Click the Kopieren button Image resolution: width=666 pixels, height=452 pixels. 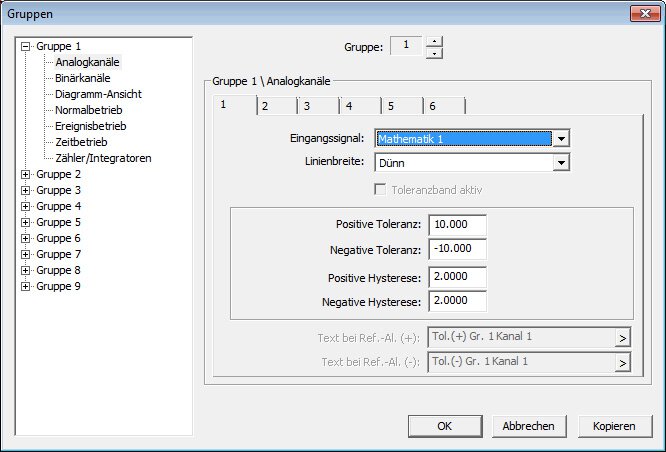614,426
